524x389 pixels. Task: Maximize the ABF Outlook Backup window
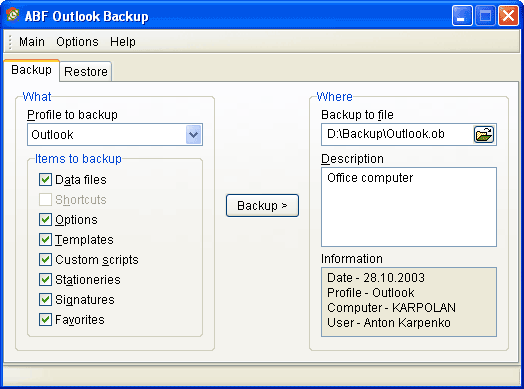485,15
